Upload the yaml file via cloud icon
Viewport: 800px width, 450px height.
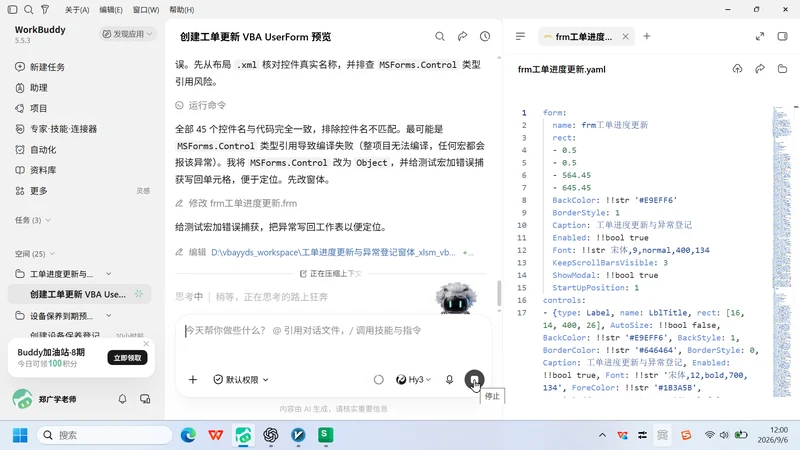pos(737,68)
